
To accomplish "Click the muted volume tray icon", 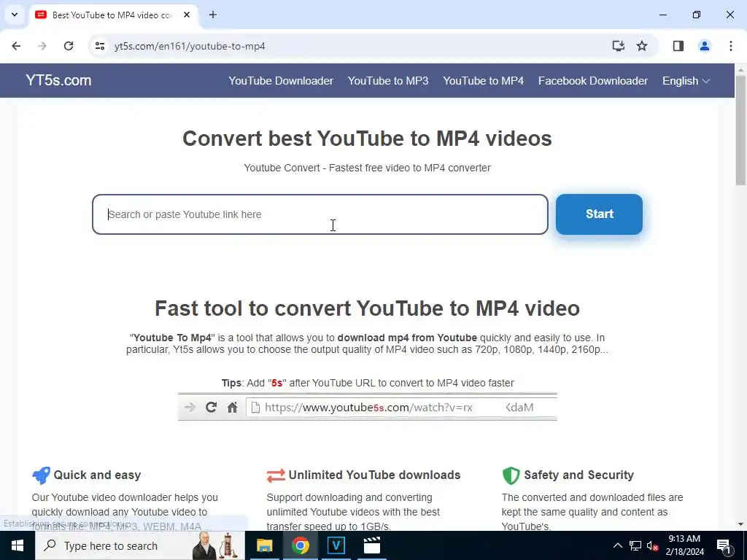I will tap(653, 545).
